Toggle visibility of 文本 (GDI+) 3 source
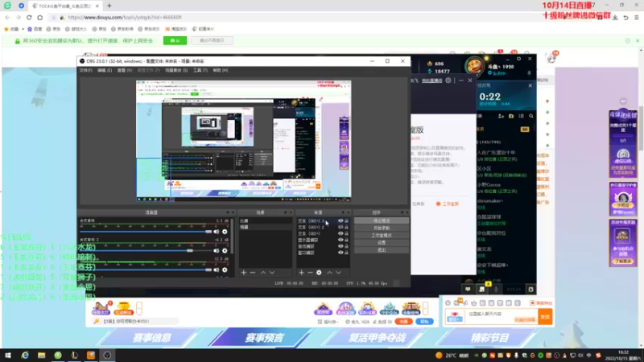Viewport: 644px width, 362px height. pos(340,220)
